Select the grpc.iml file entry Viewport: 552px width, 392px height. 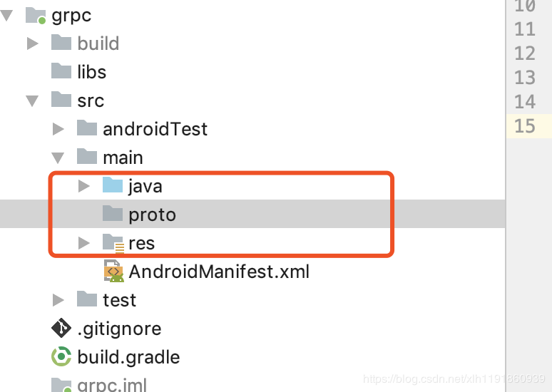99,384
